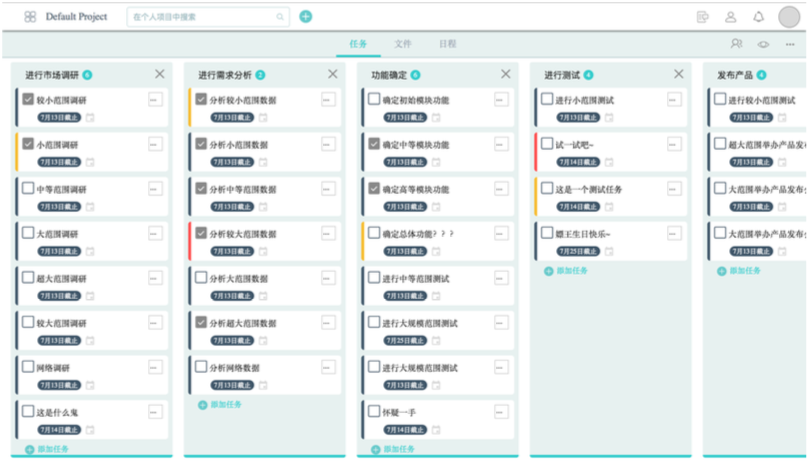Click the round avatar image
Image resolution: width=812 pixels, height=462 pixels.
(789, 17)
